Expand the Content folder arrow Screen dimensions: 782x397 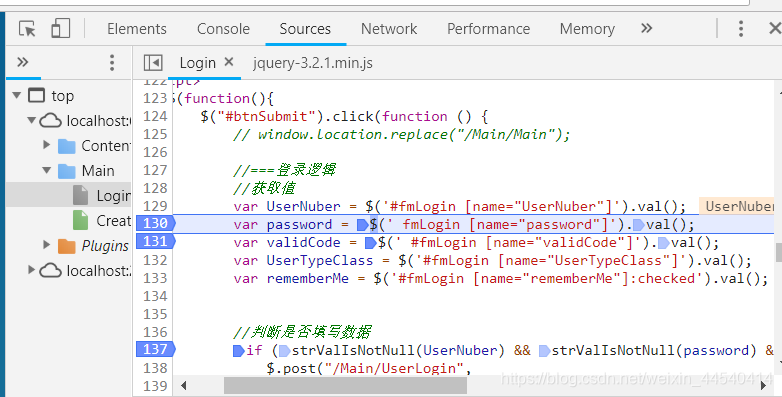tap(46, 145)
